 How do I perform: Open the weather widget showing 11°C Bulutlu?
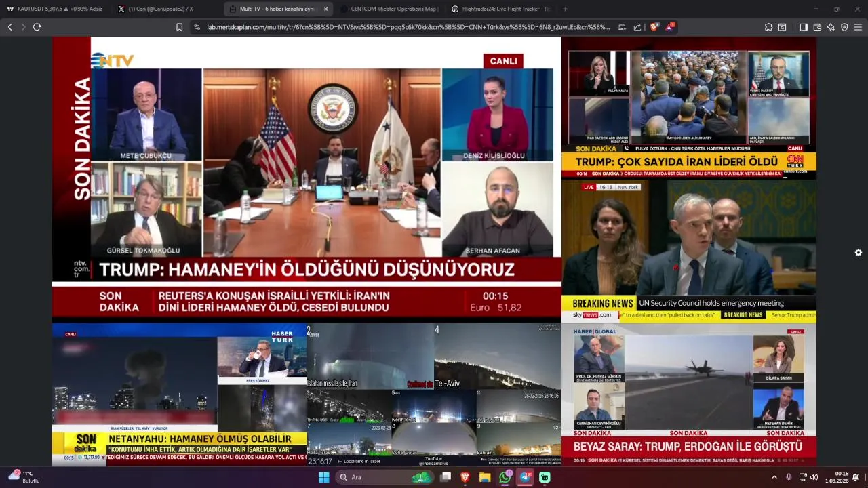(24, 477)
